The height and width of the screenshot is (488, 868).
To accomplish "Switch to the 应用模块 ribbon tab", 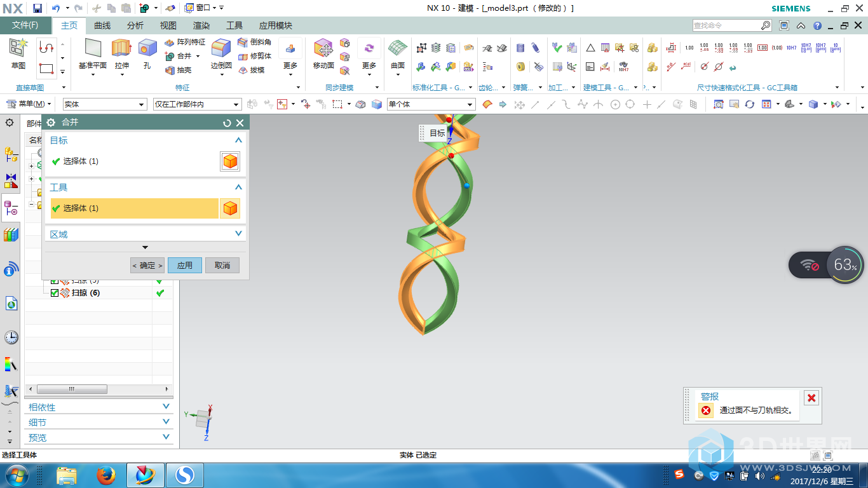I will coord(276,25).
